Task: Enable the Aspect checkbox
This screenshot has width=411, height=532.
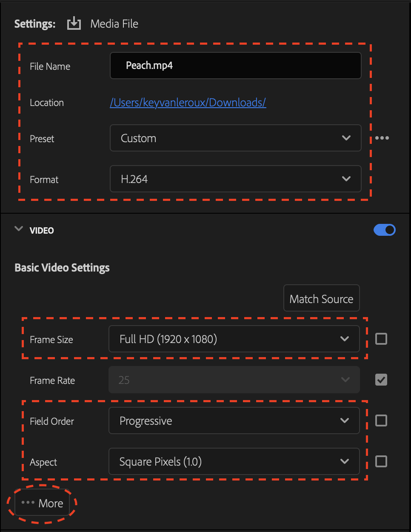Action: [x=381, y=461]
